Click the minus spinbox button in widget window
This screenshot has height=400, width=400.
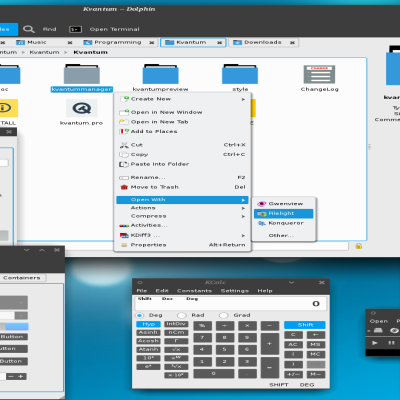coord(11,377)
